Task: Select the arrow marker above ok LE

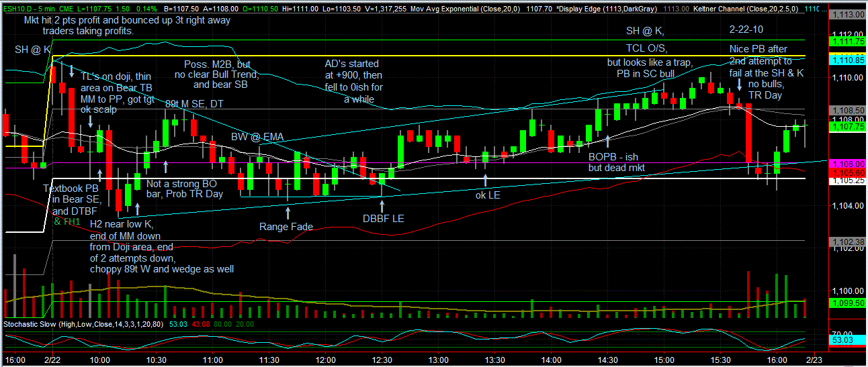Action: pos(486,181)
